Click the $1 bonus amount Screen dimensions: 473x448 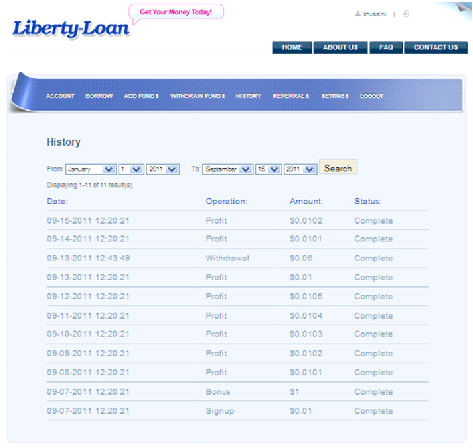(x=294, y=392)
